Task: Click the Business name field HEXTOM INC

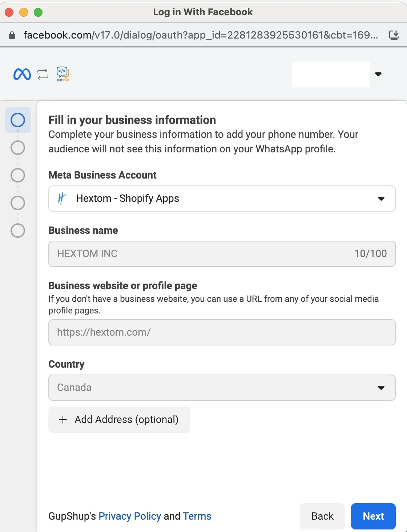Action: [222, 254]
